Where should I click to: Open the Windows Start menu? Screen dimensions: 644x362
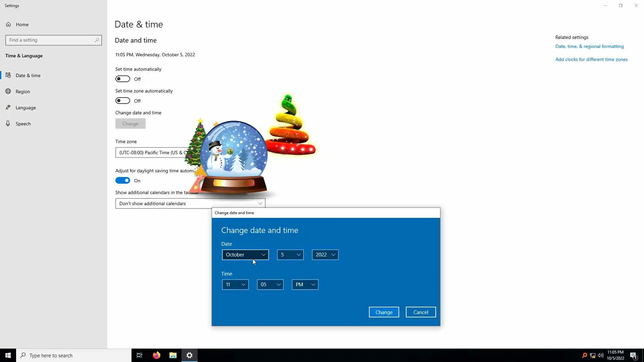click(8, 355)
